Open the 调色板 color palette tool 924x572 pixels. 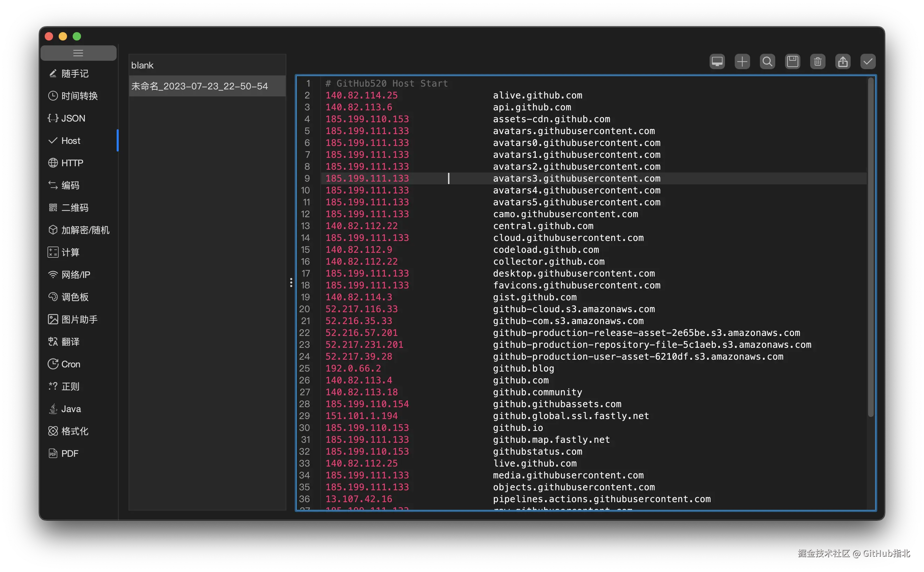point(74,297)
